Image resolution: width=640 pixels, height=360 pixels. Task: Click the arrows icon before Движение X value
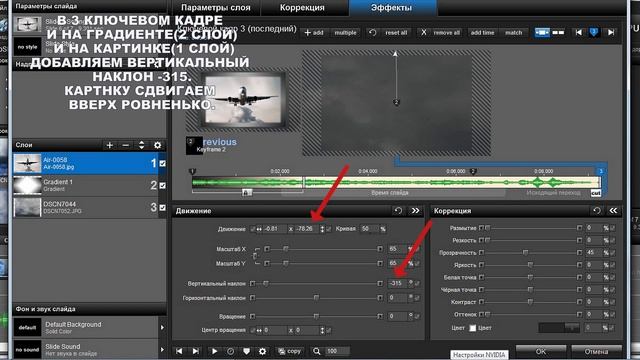259,229
